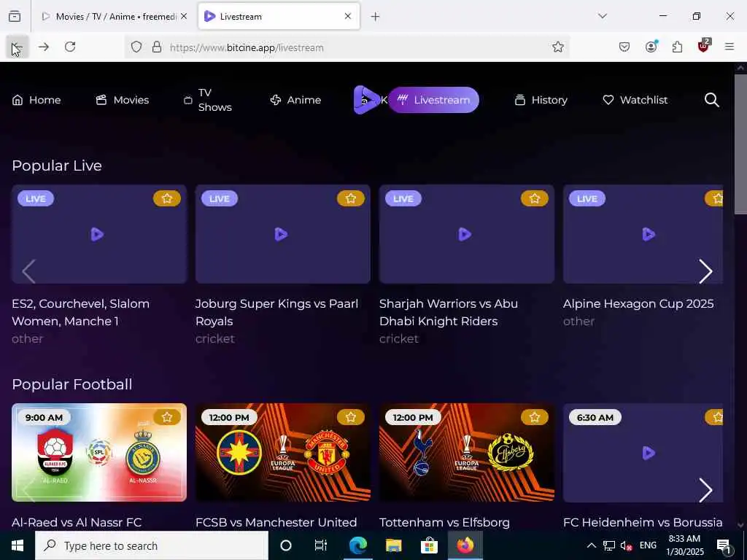Click Al-Raed vs Al Nassr FC title
This screenshot has height=560, width=747.
[77, 522]
